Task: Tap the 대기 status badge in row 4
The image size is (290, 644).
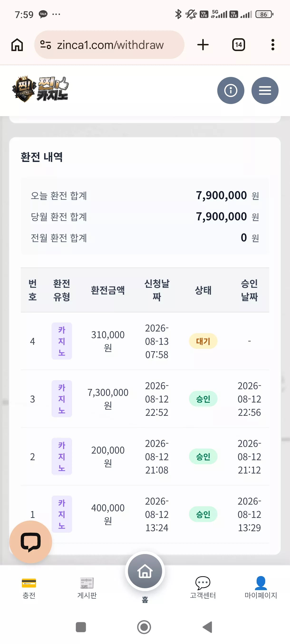Action: (203, 341)
